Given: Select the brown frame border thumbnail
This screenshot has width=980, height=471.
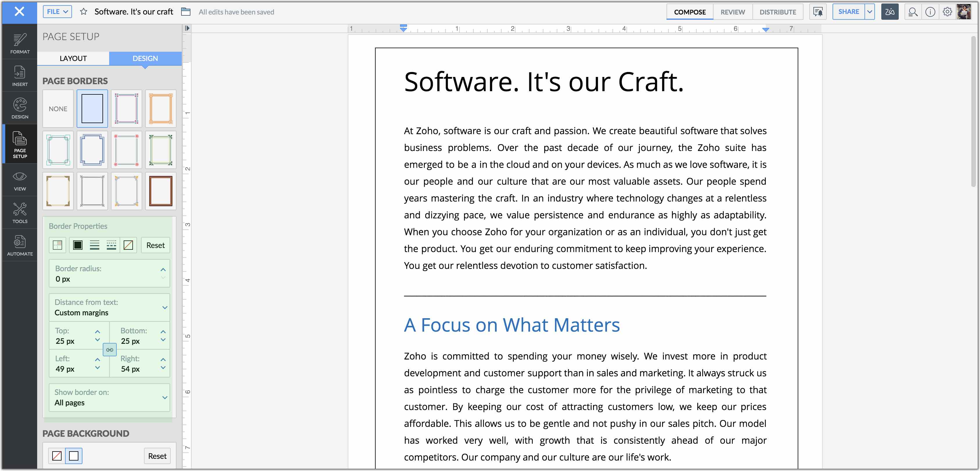Looking at the screenshot, I should coord(161,191).
